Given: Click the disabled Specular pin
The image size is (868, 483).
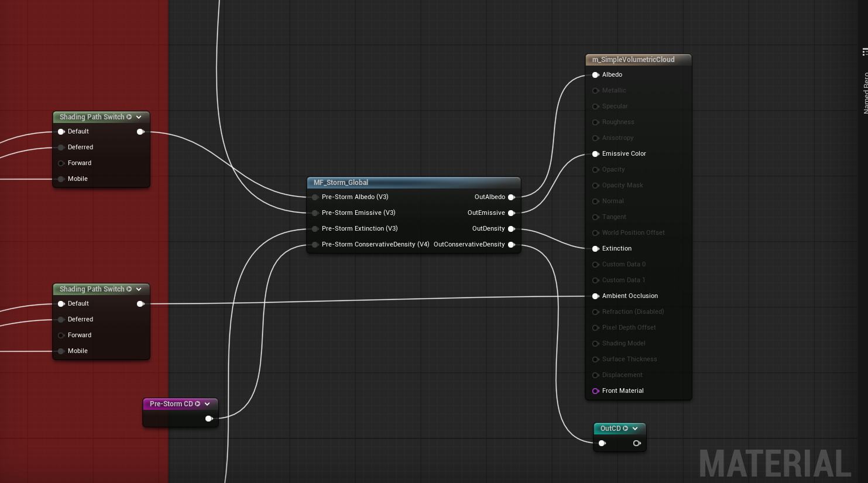Looking at the screenshot, I should click(595, 107).
